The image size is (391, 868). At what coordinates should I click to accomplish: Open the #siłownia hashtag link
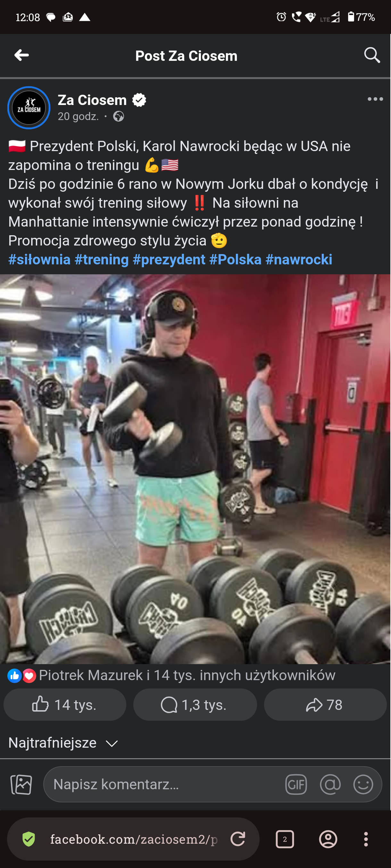[x=39, y=260]
